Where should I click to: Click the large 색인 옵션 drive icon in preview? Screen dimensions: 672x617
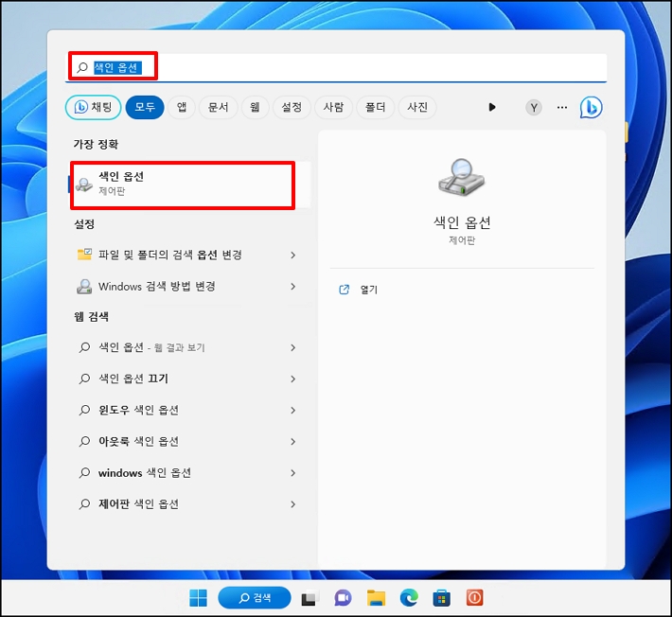pos(461,177)
